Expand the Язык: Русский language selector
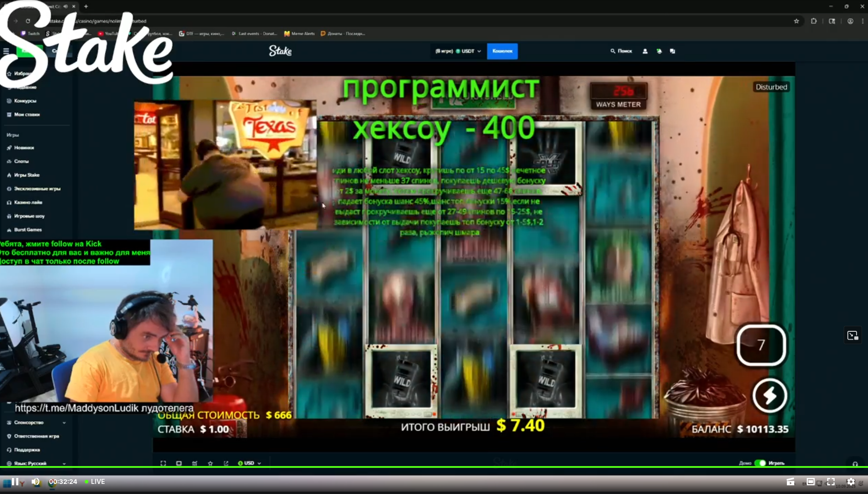Image resolution: width=868 pixels, height=494 pixels. click(36, 463)
